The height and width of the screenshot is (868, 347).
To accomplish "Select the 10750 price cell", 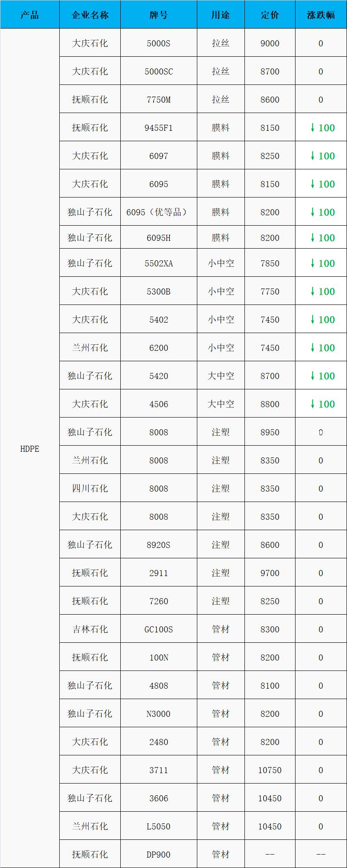I will pyautogui.click(x=270, y=770).
